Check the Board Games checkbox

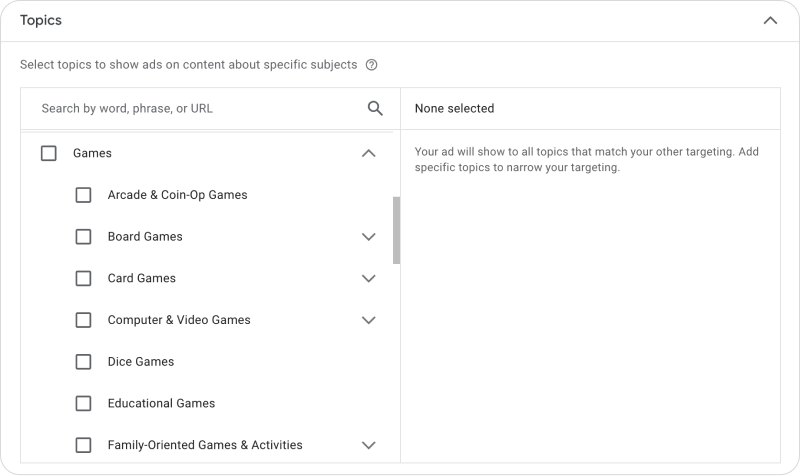83,237
